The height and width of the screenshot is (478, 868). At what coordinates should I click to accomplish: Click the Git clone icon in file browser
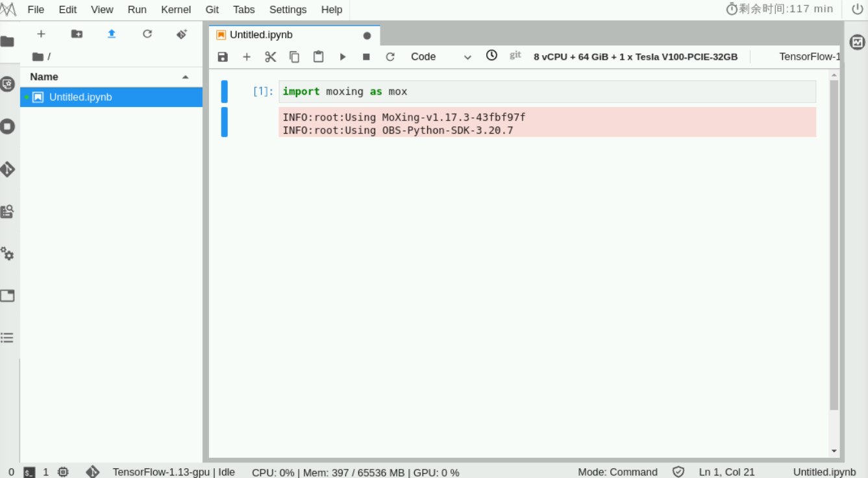pyautogui.click(x=182, y=34)
